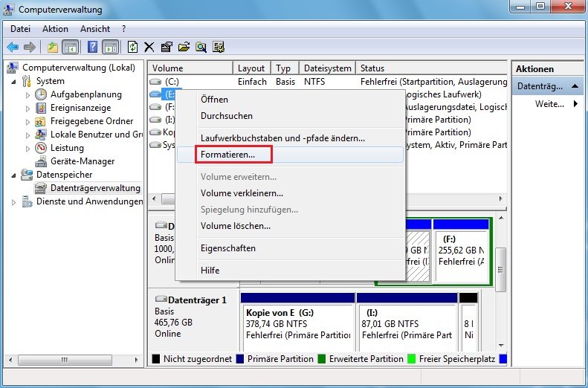Click the magnifying glass toolbar icon
The height and width of the screenshot is (388, 588).
click(x=201, y=48)
